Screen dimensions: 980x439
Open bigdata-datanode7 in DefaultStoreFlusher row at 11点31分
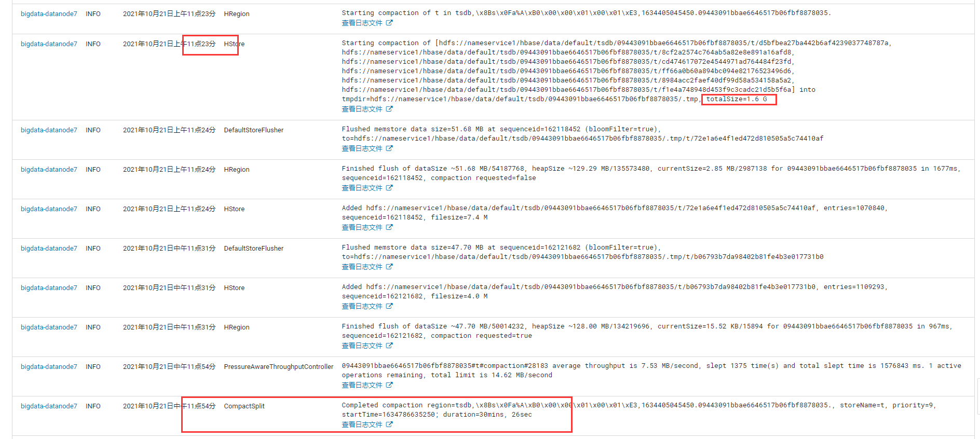(49, 249)
